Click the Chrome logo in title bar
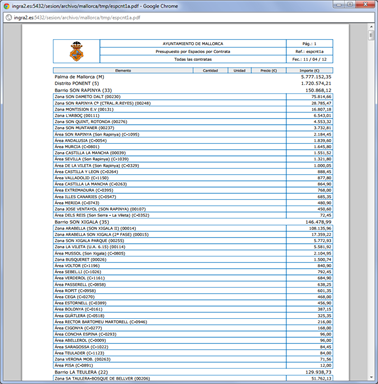This screenshot has height=384, width=378. 6,6
